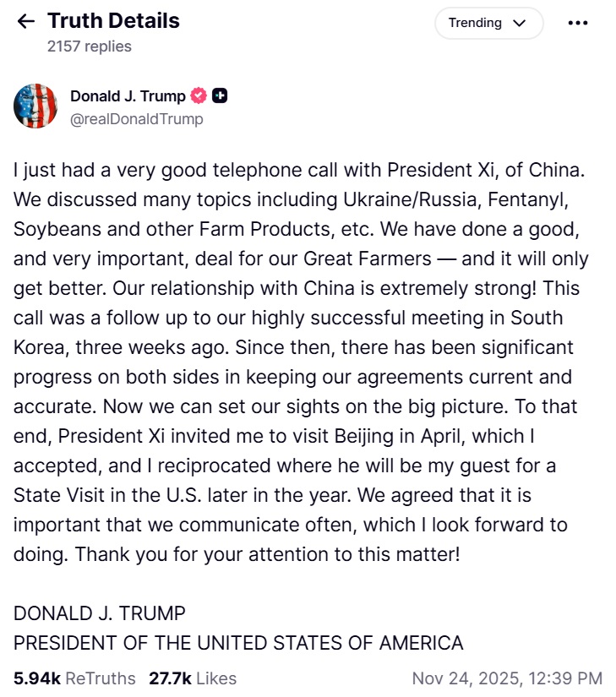This screenshot has width=616, height=697.
Task: Click the Nov 24, 2025 timestamp
Action: pos(507,678)
